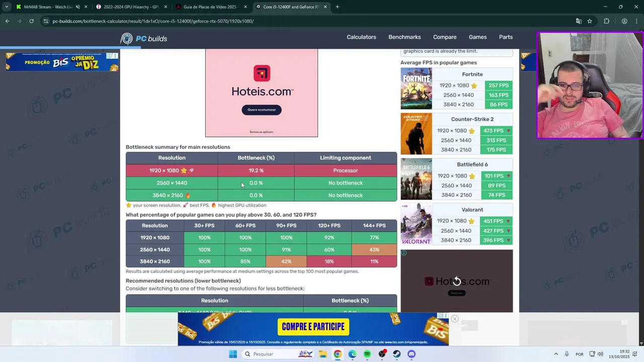This screenshot has width=644, height=362.
Task: Click the POR language indicator
Action: coord(580,354)
